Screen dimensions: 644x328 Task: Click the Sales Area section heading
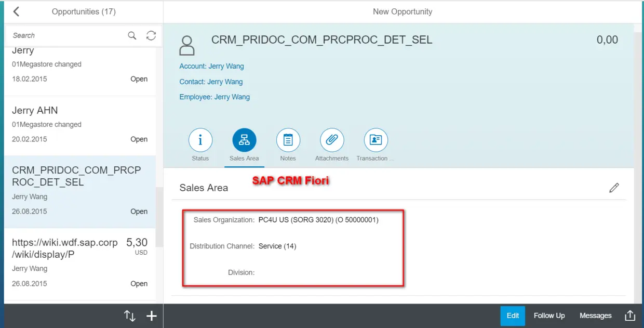pos(204,188)
